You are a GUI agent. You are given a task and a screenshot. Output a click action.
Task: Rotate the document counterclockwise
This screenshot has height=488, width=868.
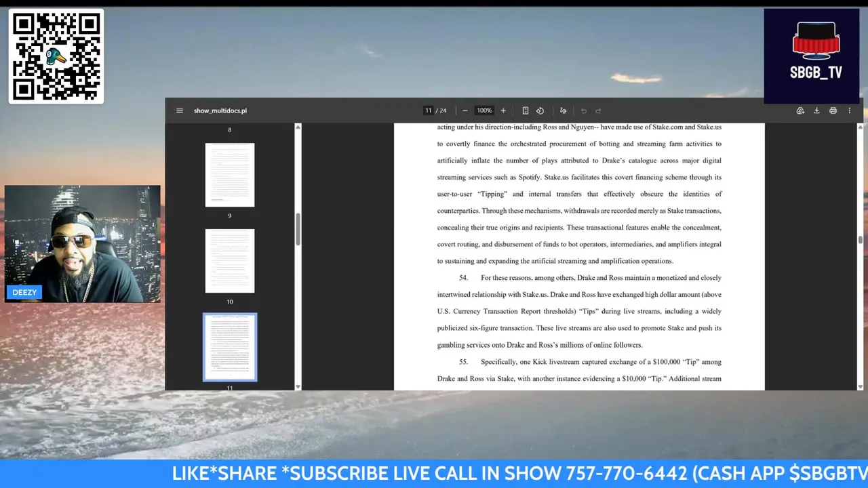[540, 110]
